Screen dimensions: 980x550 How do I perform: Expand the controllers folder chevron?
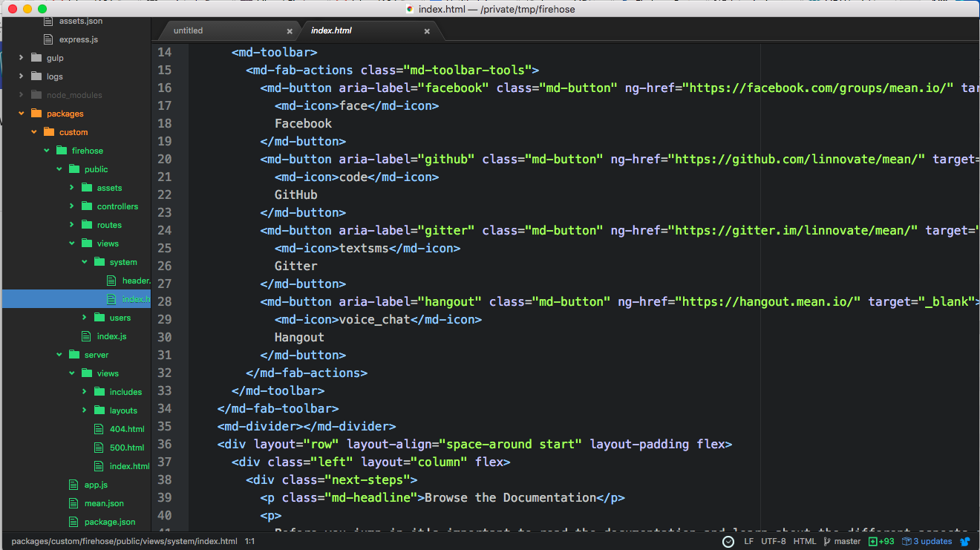[x=71, y=206]
